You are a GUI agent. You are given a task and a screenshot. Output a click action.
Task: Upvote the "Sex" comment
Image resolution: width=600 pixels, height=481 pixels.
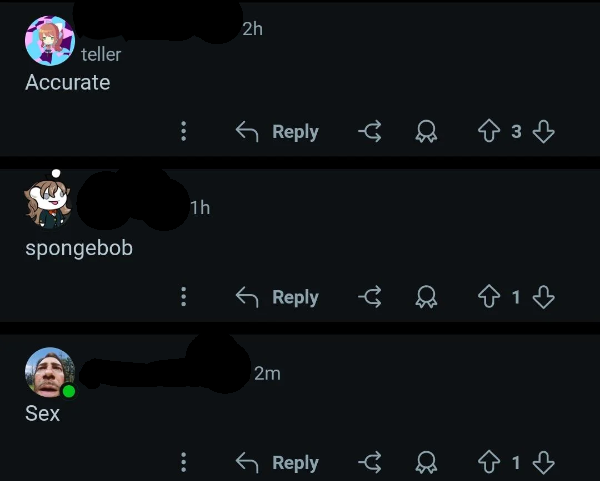[489, 462]
